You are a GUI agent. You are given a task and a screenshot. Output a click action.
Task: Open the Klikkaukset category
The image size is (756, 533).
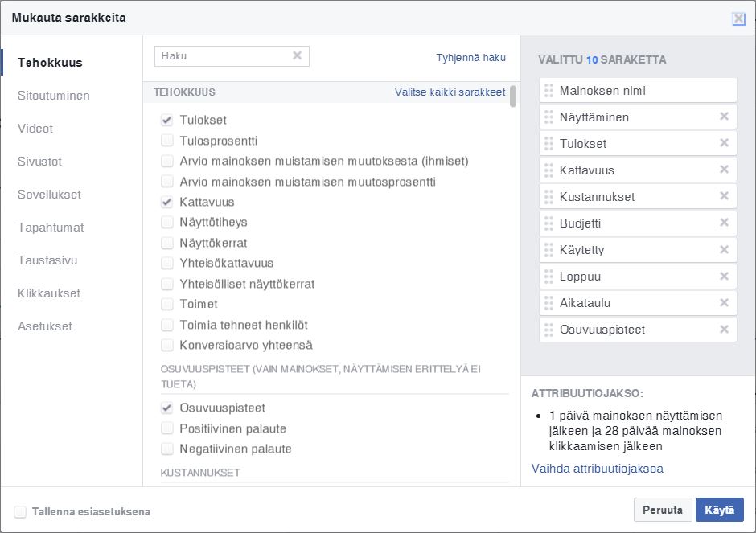tap(49, 293)
